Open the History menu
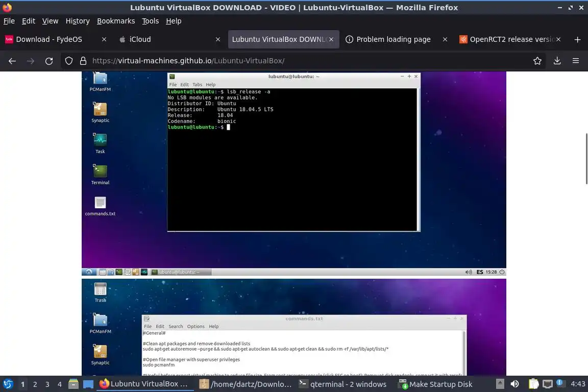588x392 pixels. click(78, 21)
